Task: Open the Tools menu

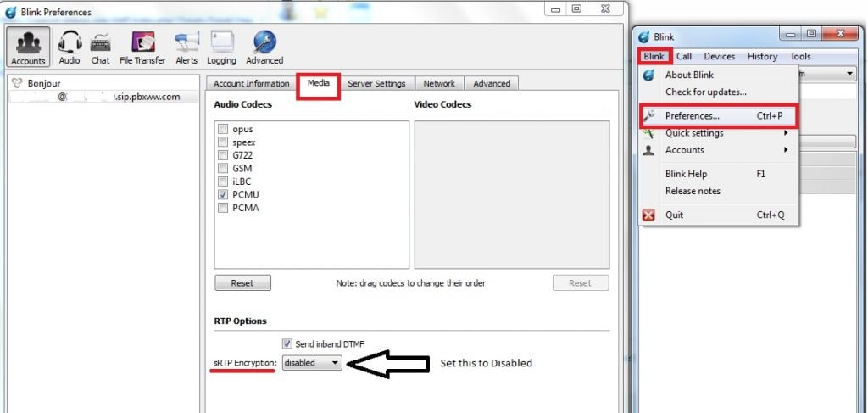Action: click(800, 57)
